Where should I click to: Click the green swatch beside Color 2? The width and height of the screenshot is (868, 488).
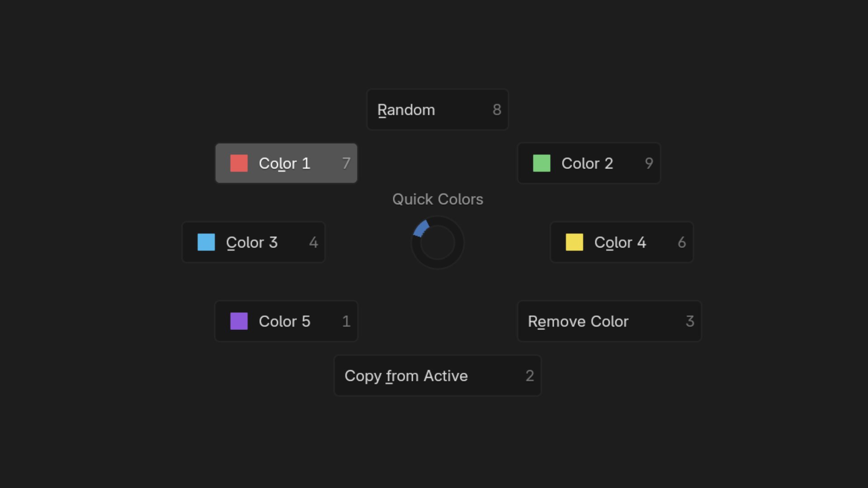[542, 163]
